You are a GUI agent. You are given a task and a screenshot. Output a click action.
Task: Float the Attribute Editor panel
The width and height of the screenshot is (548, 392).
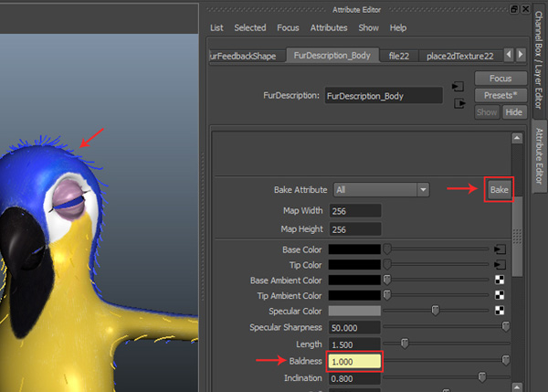(513, 9)
